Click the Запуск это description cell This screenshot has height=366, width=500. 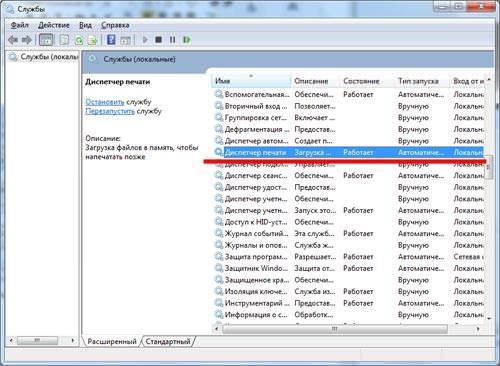click(x=315, y=211)
